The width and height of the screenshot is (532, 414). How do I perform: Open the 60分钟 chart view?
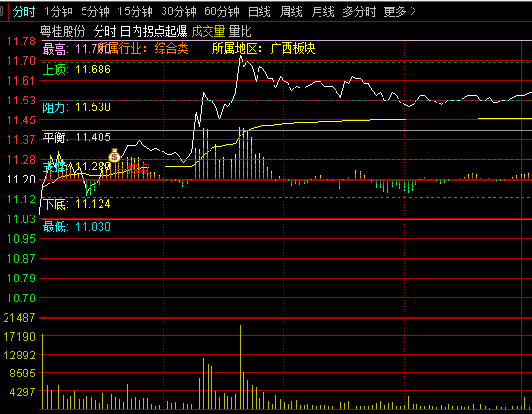pos(222,11)
